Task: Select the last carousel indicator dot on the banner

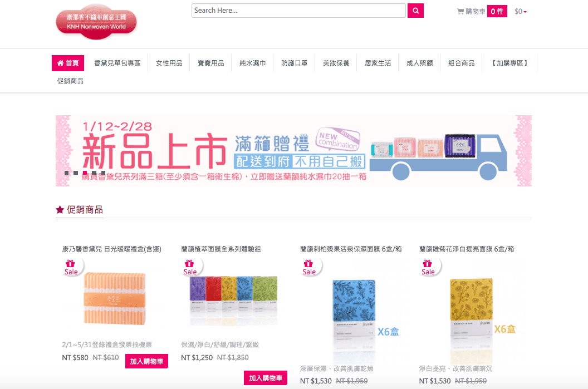Action: (x=103, y=173)
